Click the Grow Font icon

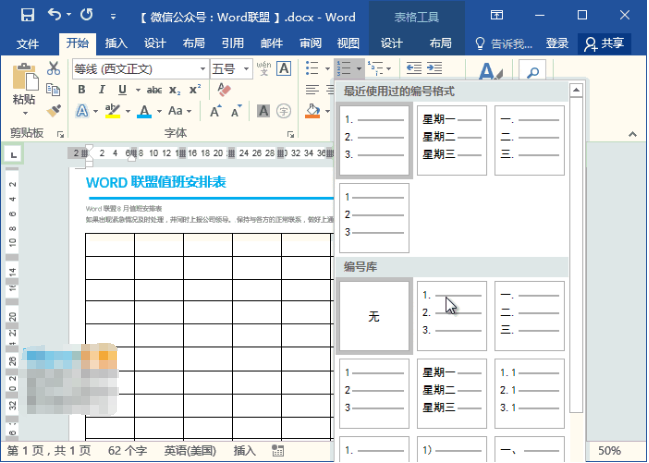[x=215, y=111]
